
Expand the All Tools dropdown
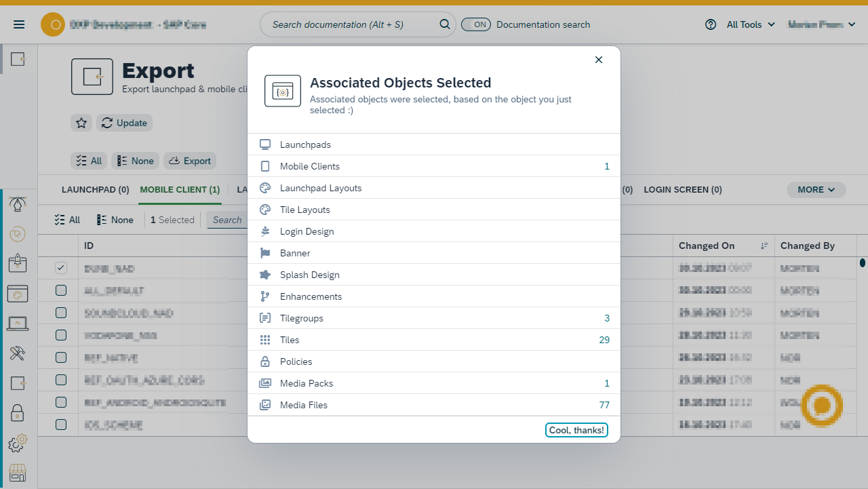750,24
